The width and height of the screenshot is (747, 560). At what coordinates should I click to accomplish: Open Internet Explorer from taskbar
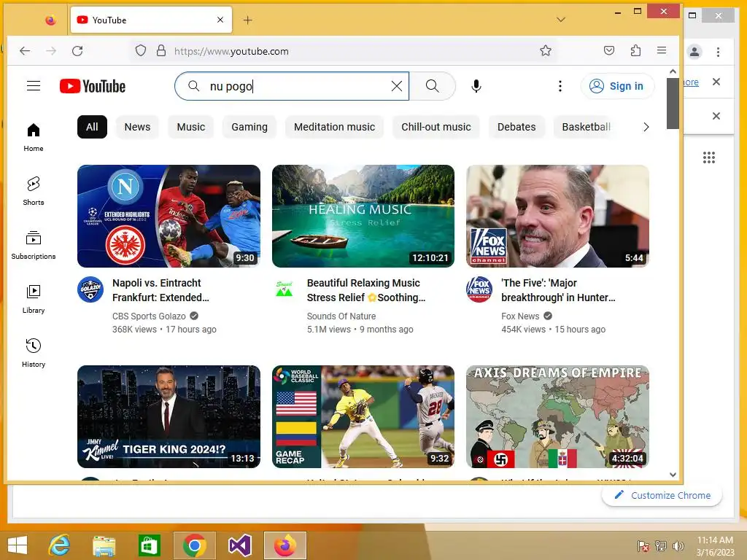coord(60,545)
